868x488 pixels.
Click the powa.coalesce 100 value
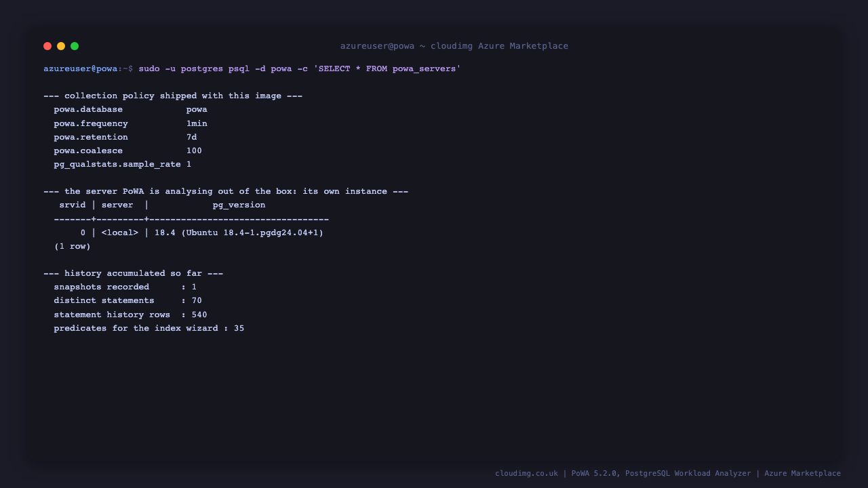tap(194, 150)
